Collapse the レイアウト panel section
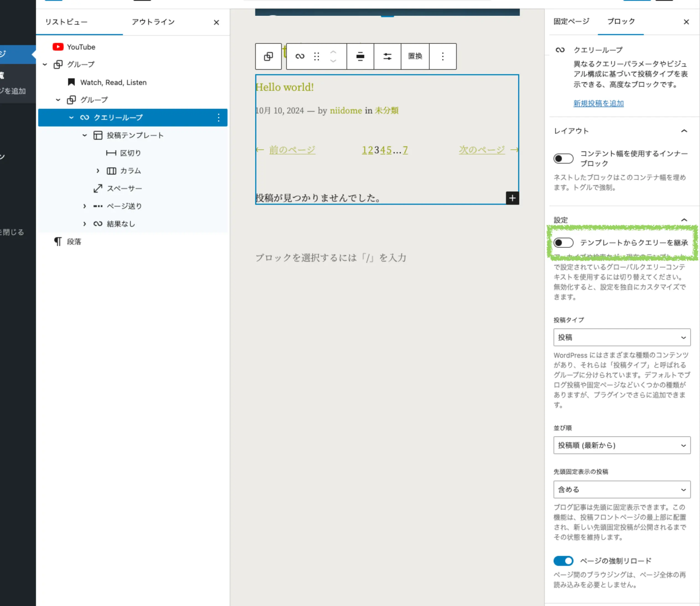Viewport: 700px width, 606px height. pos(684,131)
